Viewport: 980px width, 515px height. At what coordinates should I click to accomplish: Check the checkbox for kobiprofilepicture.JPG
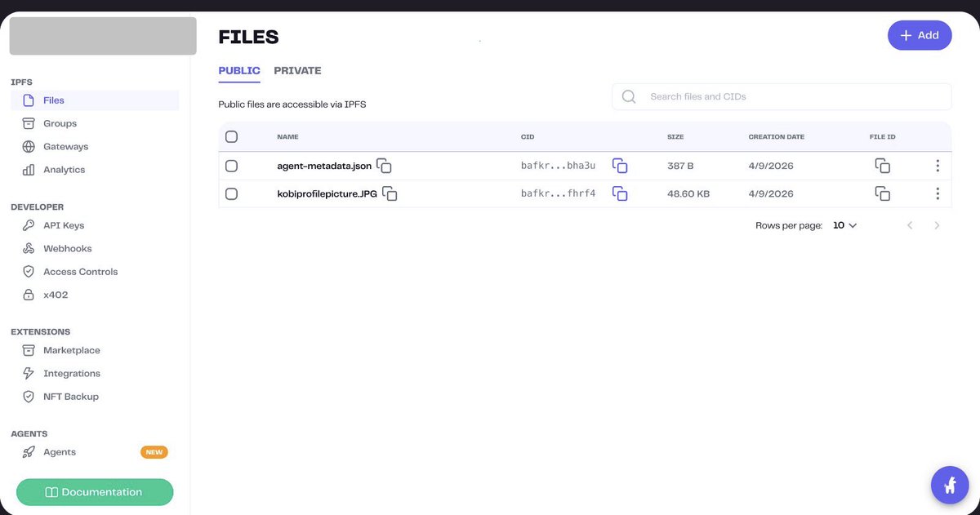click(231, 193)
